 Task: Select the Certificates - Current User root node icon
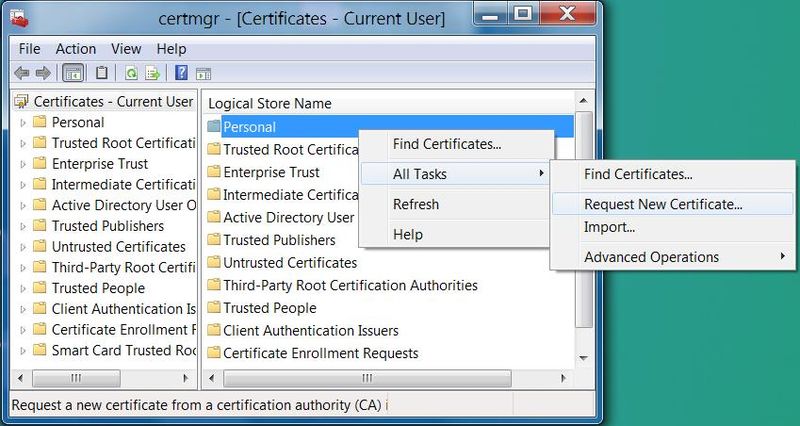click(x=21, y=102)
